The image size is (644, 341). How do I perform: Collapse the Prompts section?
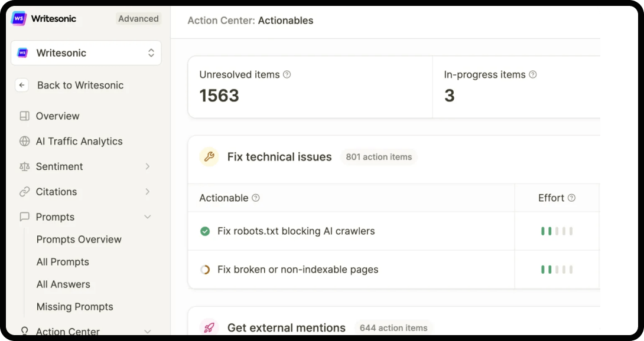click(x=148, y=217)
